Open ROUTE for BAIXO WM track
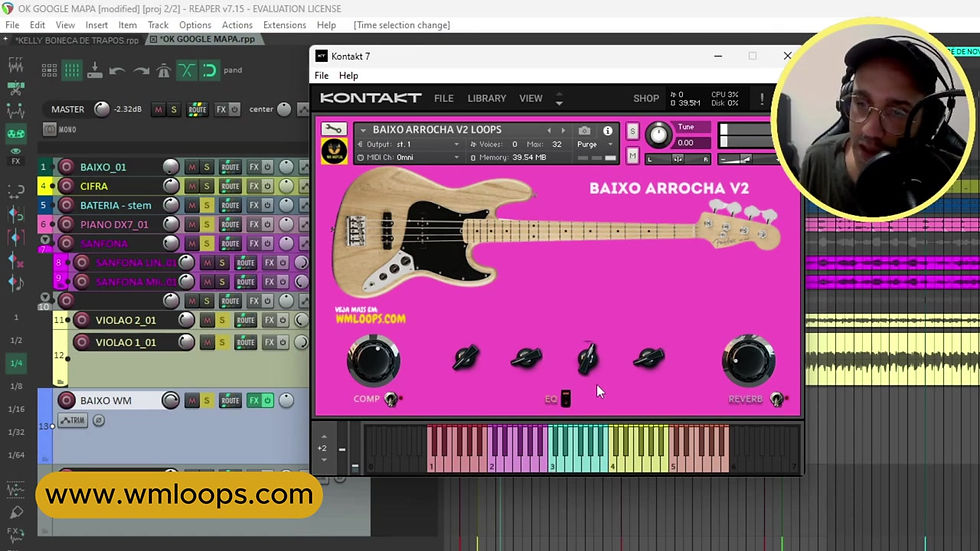Image resolution: width=980 pixels, height=551 pixels. 230,401
